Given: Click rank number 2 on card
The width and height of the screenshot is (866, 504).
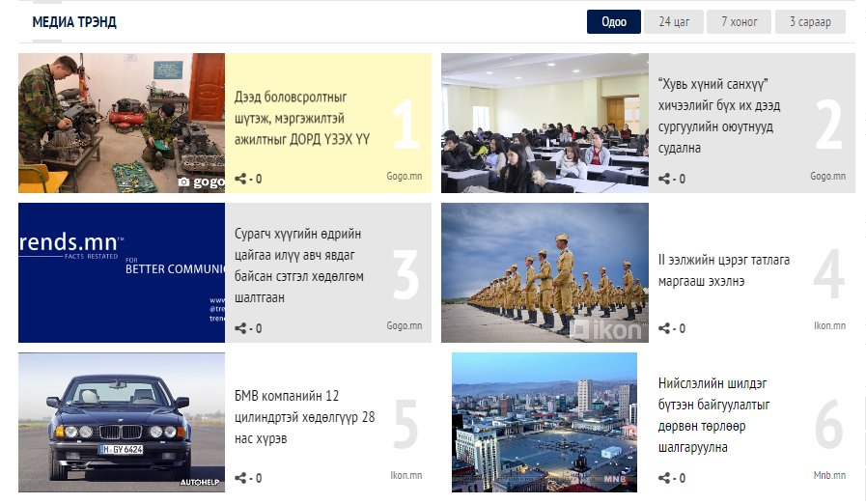Looking at the screenshot, I should (x=829, y=124).
